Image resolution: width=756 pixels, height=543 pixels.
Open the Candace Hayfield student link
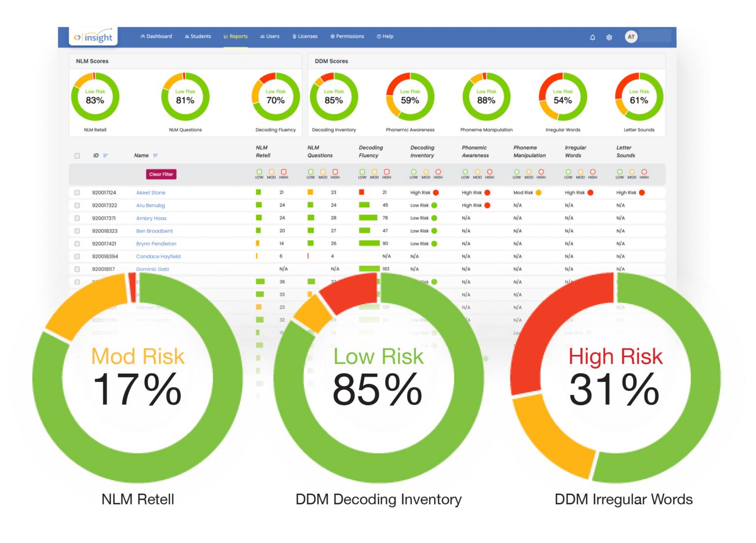158,256
